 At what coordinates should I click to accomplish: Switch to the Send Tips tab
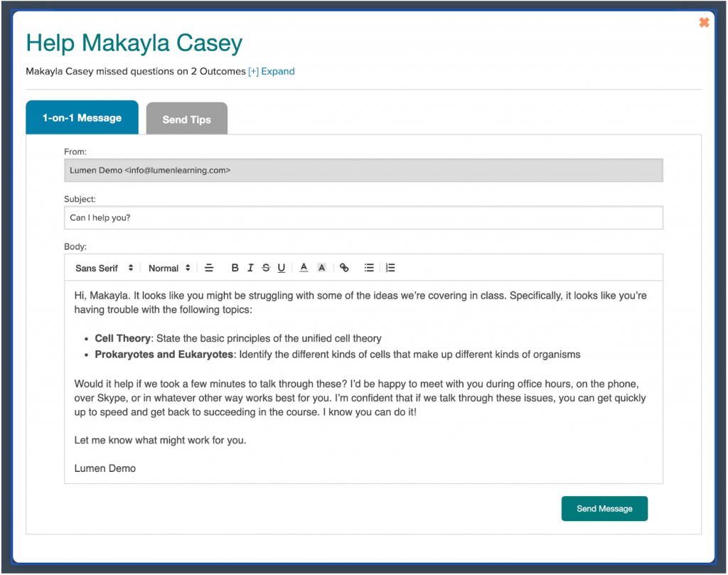(x=186, y=119)
